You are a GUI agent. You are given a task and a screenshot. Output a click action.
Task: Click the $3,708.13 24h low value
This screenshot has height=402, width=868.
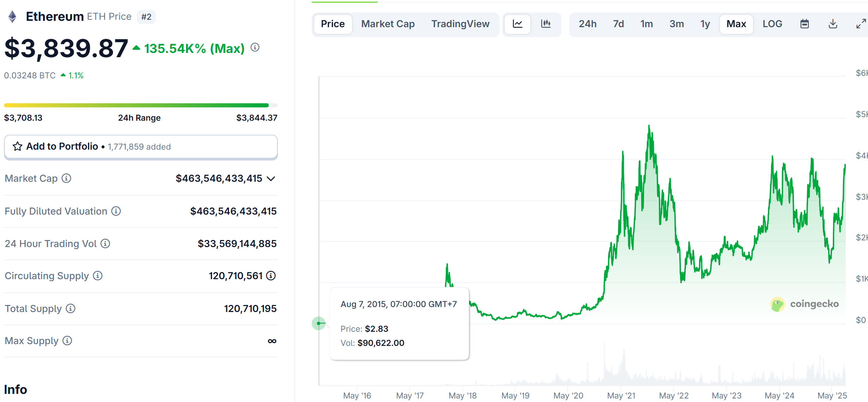(23, 118)
